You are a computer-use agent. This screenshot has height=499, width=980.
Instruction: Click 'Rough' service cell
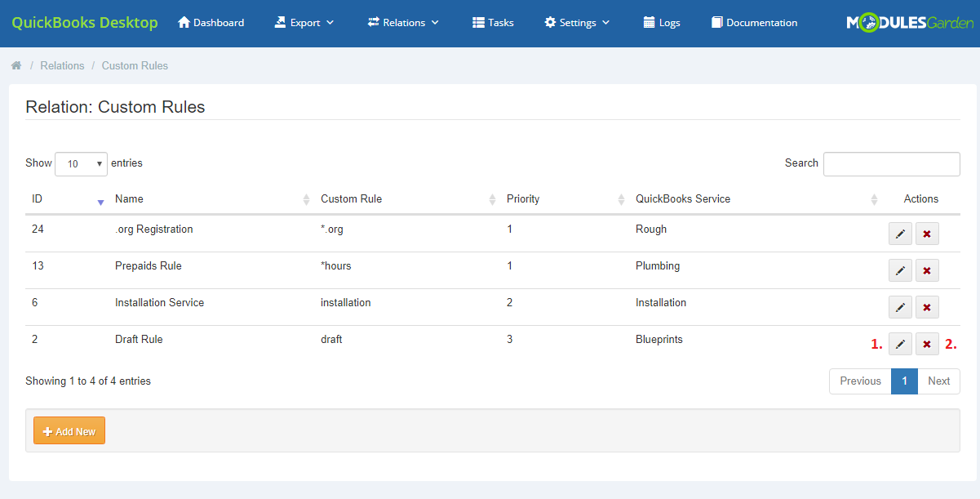click(x=651, y=229)
